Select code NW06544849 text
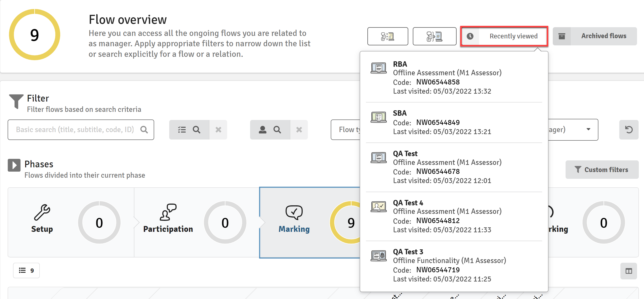644x299 pixels. (438, 122)
